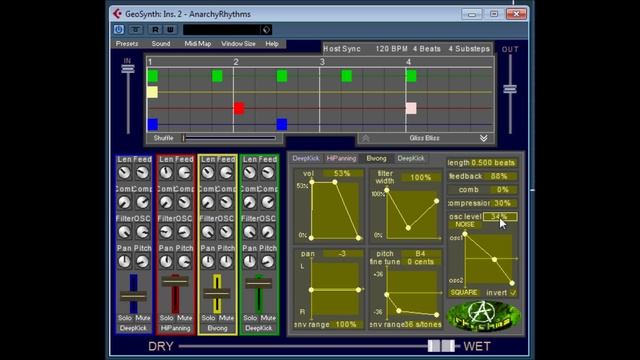Viewport: 640px width, 360px height.
Task: Select the previous preset with the up arrow
Action: click(x=365, y=138)
